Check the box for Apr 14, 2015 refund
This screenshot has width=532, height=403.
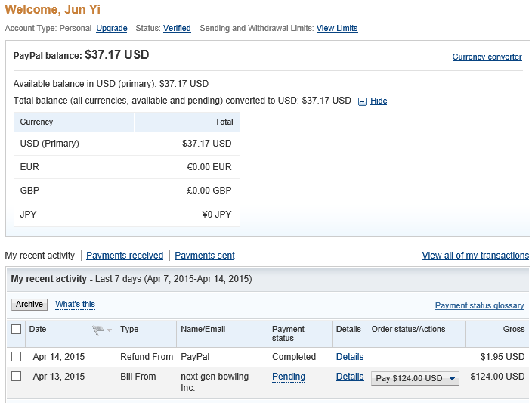click(x=17, y=356)
